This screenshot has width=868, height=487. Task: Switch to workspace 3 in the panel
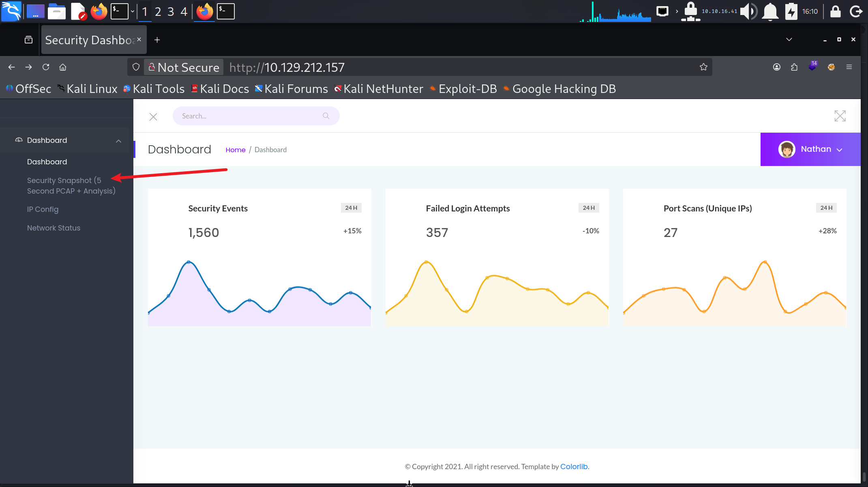(x=171, y=11)
